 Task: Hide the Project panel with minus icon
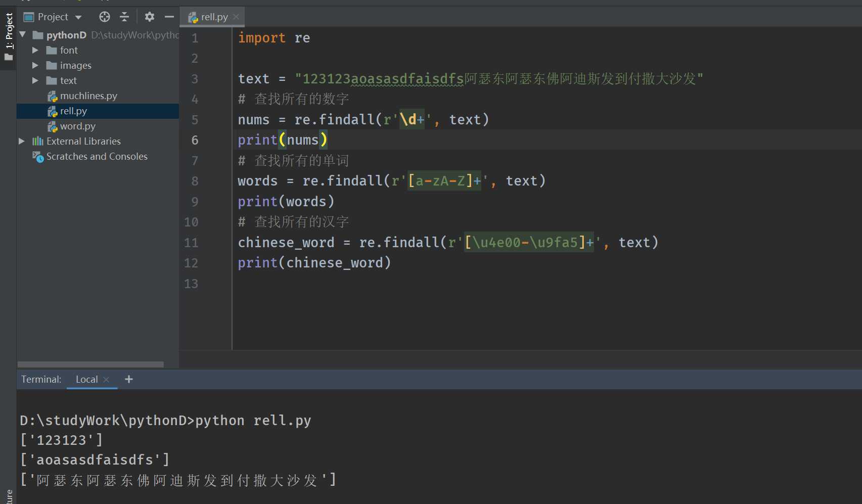pos(169,17)
